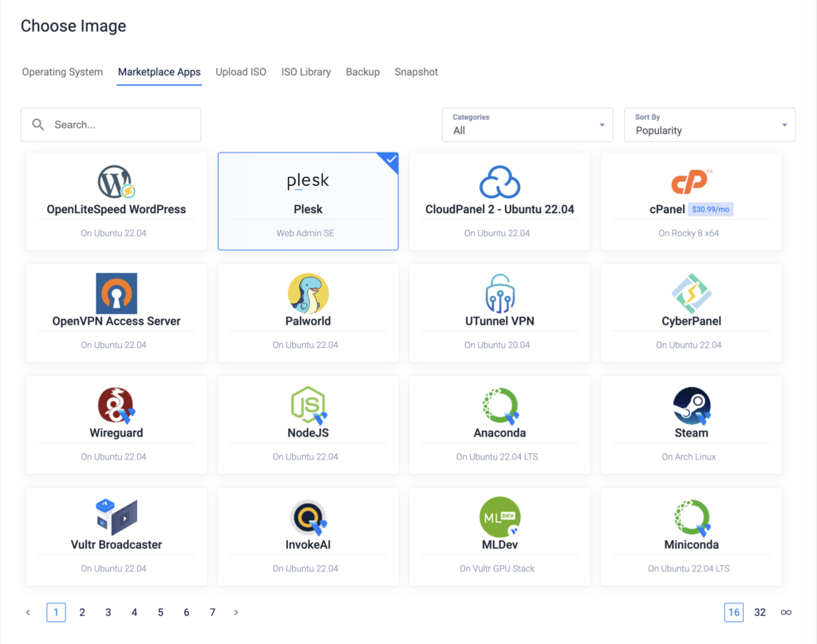This screenshot has height=644, width=817.
Task: Go to page 1
Action: tap(57, 612)
